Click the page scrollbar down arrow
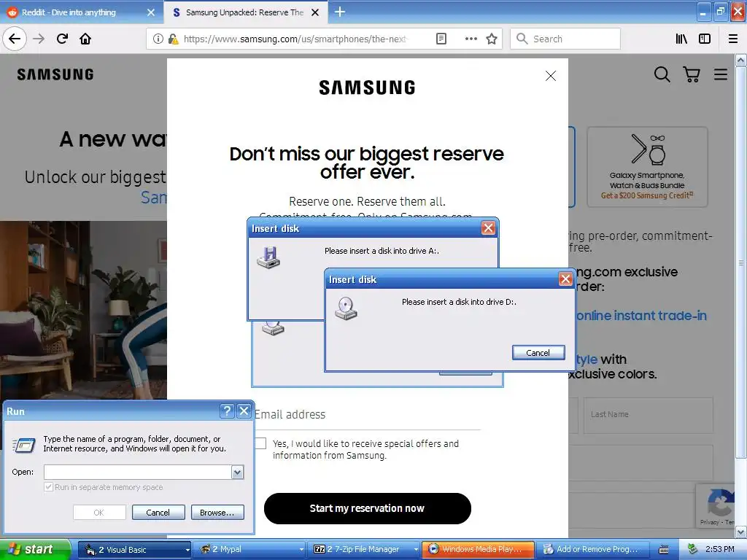The width and height of the screenshot is (747, 560). [x=741, y=532]
